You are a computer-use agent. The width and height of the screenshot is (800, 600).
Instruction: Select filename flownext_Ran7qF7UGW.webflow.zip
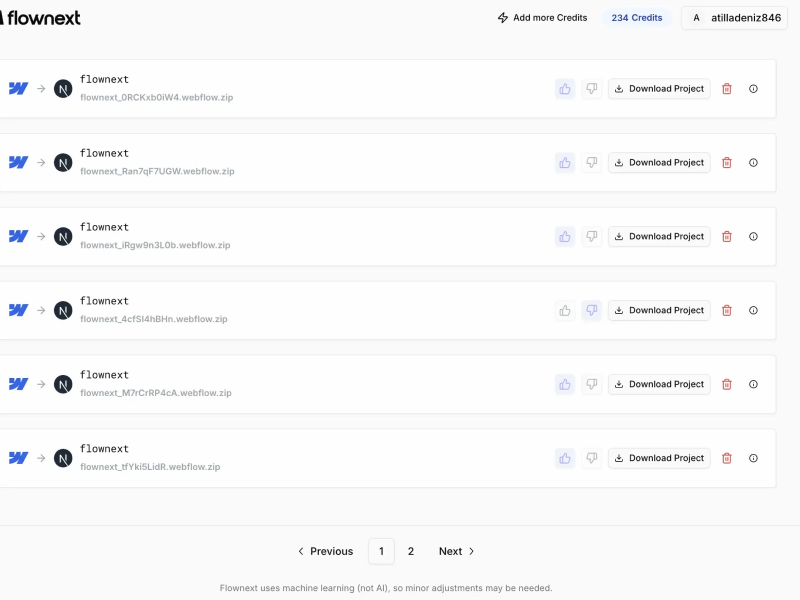(x=157, y=171)
